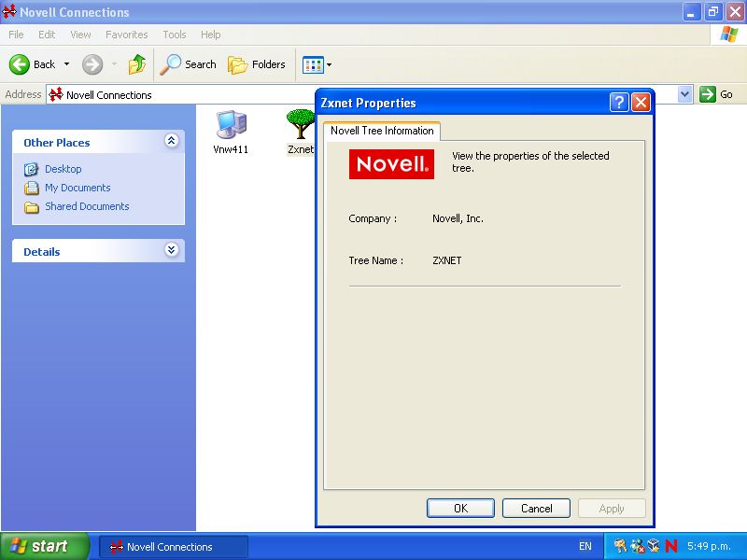Click the Novell Connections title bar icon
Image resolution: width=747 pixels, height=560 pixels.
pyautogui.click(x=9, y=12)
